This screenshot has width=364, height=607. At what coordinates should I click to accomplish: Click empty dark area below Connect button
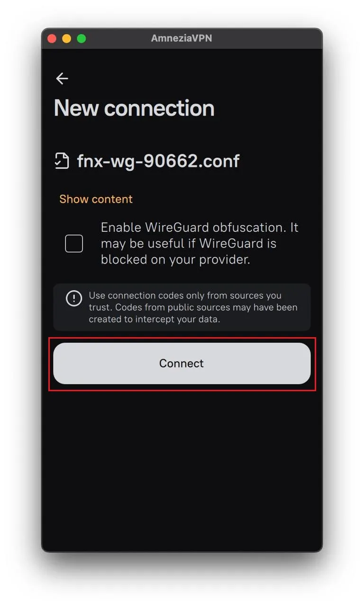(182, 469)
